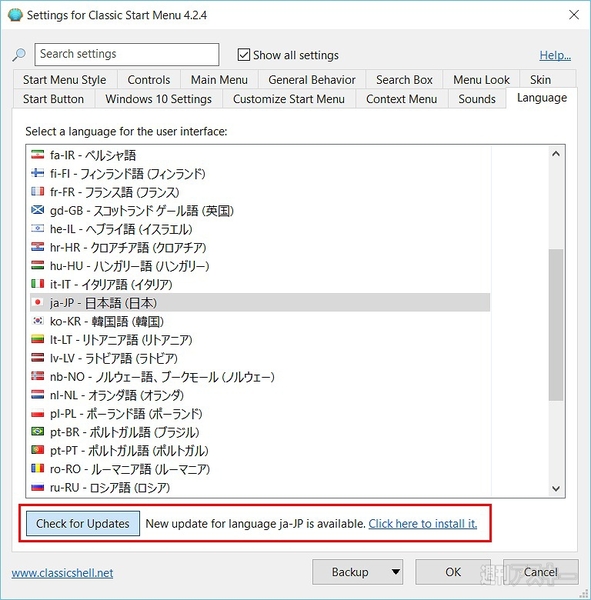
Task: Click the scroll down arrow of language list
Action: (x=556, y=488)
